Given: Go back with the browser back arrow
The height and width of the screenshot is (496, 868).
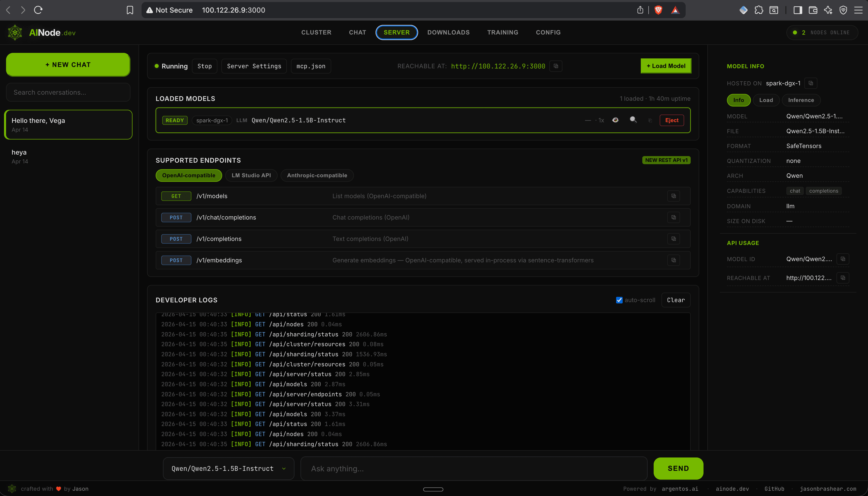Looking at the screenshot, I should (x=9, y=10).
